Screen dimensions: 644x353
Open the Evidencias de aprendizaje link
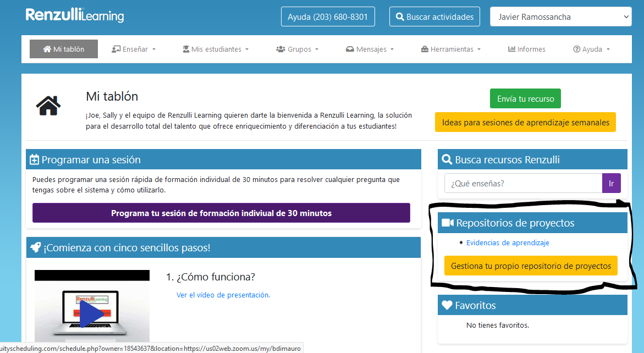point(508,242)
